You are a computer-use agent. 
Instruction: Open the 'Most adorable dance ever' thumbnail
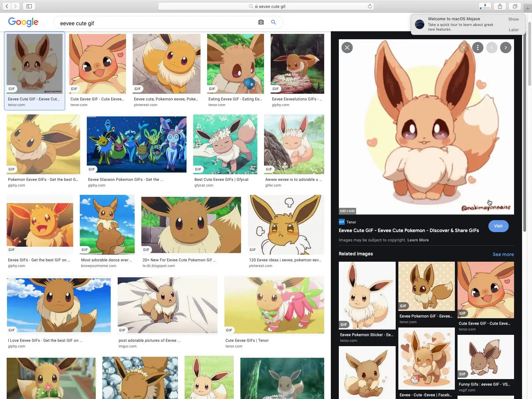[107, 225]
